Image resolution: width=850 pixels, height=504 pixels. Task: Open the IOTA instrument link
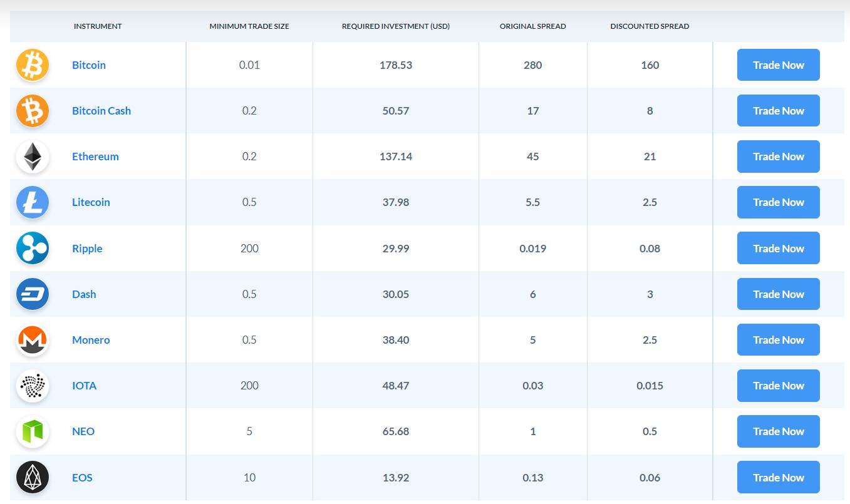tap(85, 386)
